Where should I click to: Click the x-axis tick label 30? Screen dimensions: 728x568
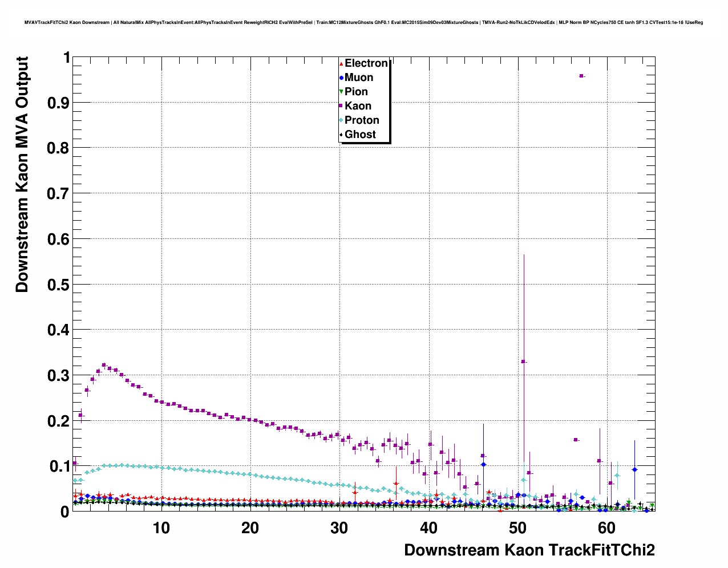tap(339, 528)
